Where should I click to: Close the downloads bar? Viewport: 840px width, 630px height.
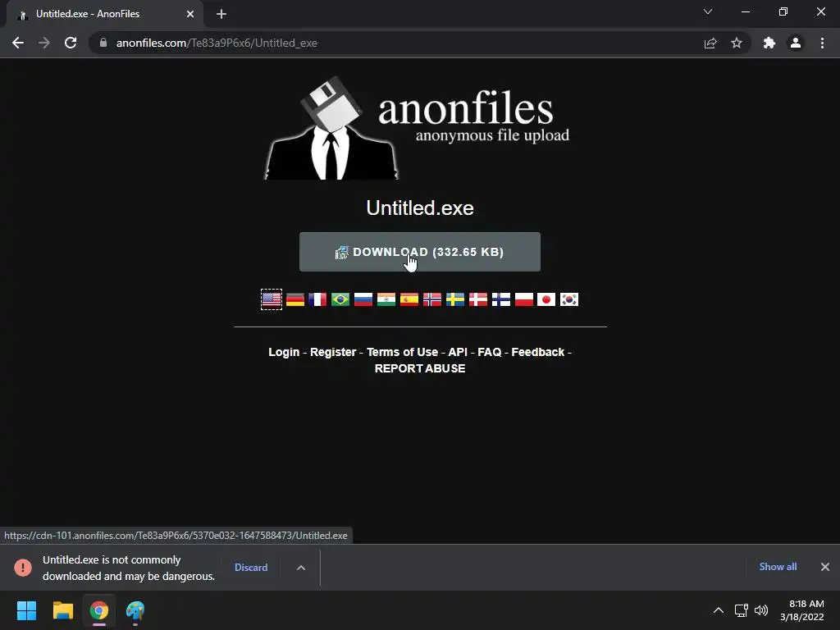pyautogui.click(x=825, y=567)
